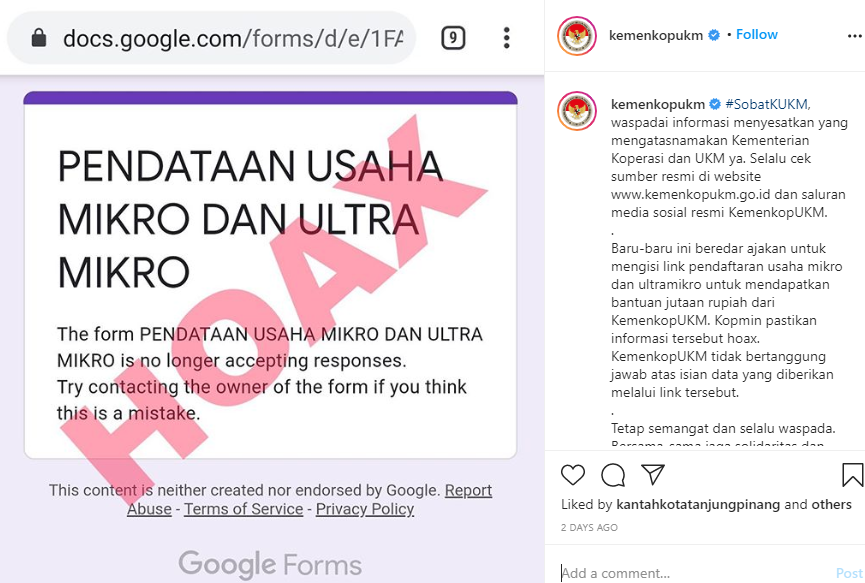Click the docs.google.com address bar

pos(211,38)
